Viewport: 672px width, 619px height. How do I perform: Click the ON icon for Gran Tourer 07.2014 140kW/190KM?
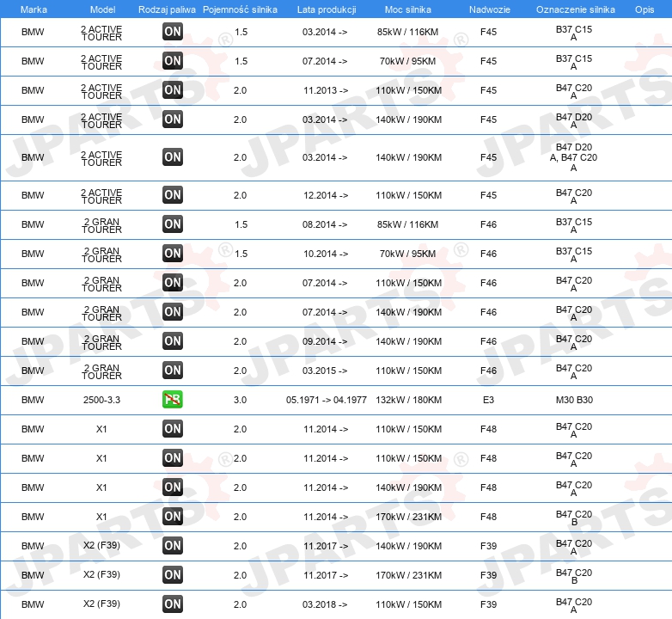point(173,311)
